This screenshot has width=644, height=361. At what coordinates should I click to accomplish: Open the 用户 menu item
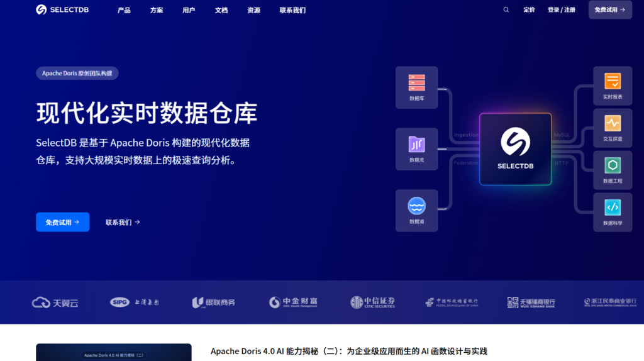pyautogui.click(x=189, y=10)
